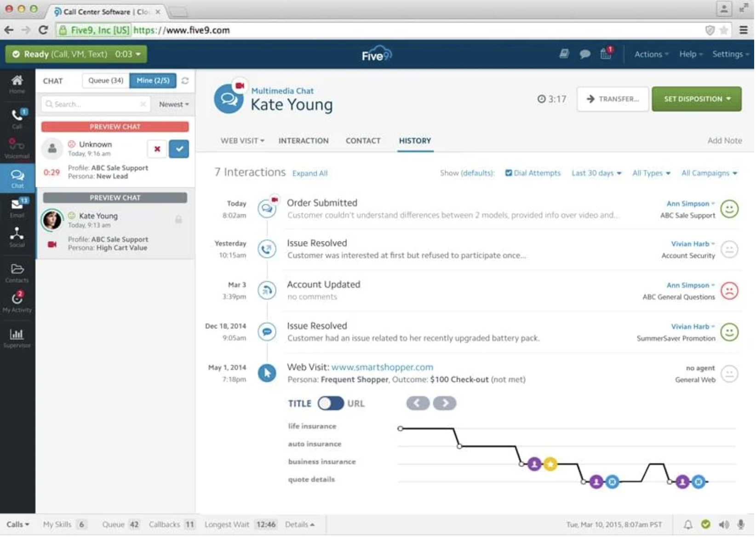The width and height of the screenshot is (756, 539).
Task: Click the Transfer button
Action: pyautogui.click(x=613, y=99)
